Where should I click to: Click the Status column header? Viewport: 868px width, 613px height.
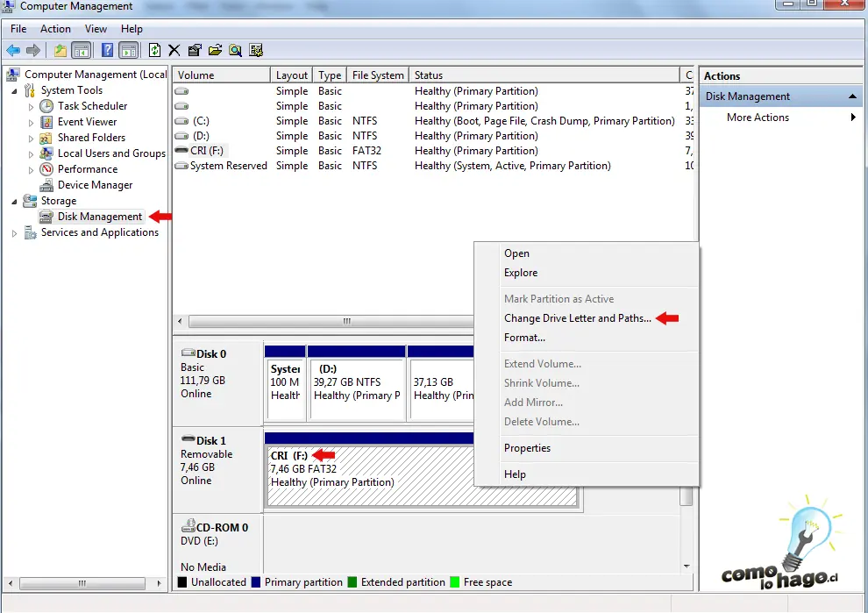(429, 75)
